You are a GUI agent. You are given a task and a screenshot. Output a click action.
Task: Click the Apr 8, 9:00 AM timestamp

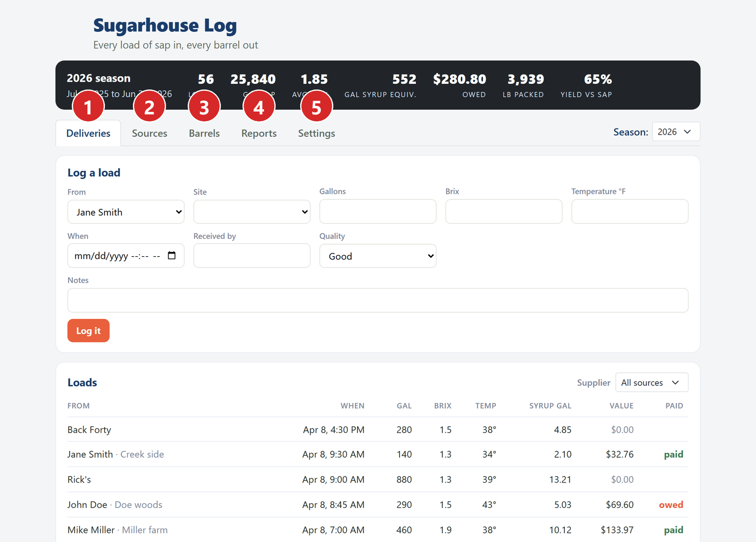pyautogui.click(x=333, y=479)
